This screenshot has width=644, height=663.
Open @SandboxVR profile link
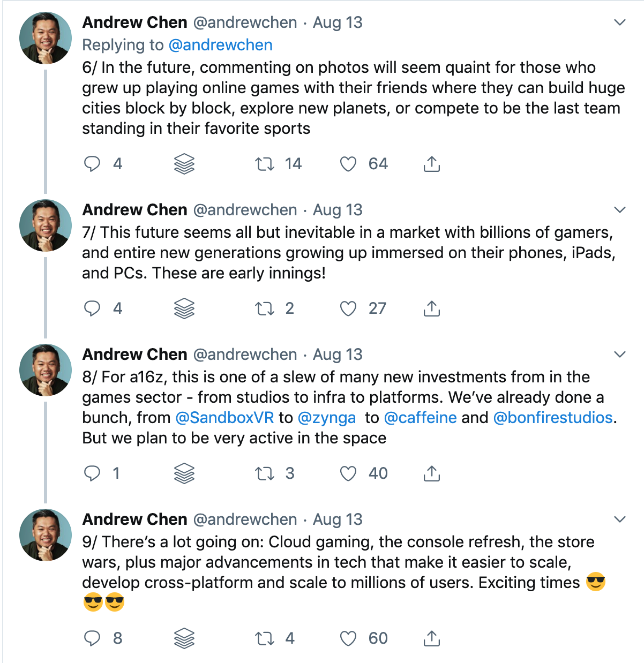[x=224, y=417]
